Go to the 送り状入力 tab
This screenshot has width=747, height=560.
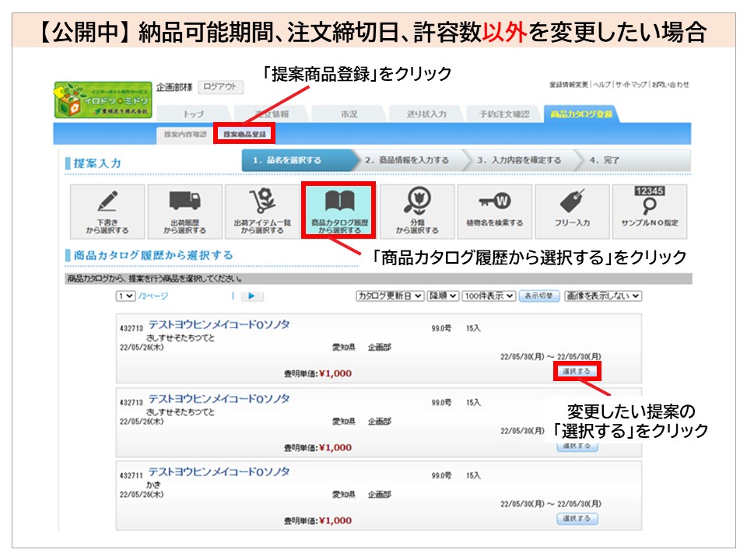(426, 114)
